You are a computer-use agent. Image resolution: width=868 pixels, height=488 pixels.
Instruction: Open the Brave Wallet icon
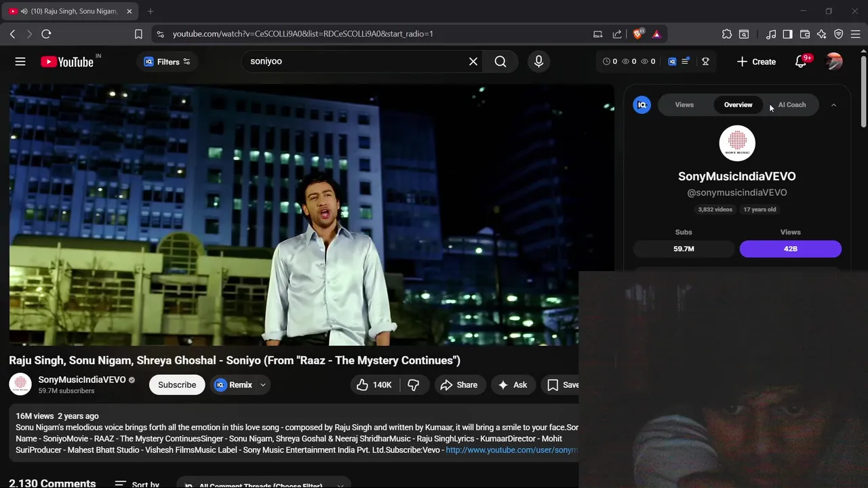(x=805, y=34)
